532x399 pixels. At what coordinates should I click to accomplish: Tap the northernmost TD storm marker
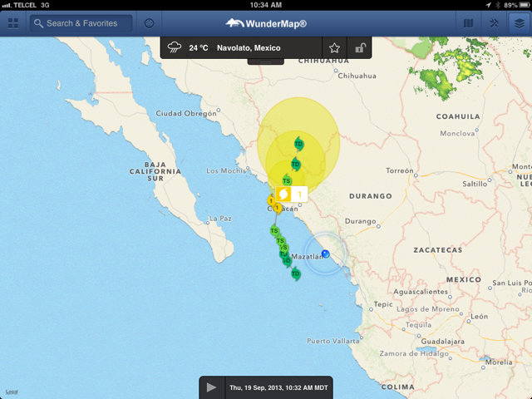click(x=298, y=145)
